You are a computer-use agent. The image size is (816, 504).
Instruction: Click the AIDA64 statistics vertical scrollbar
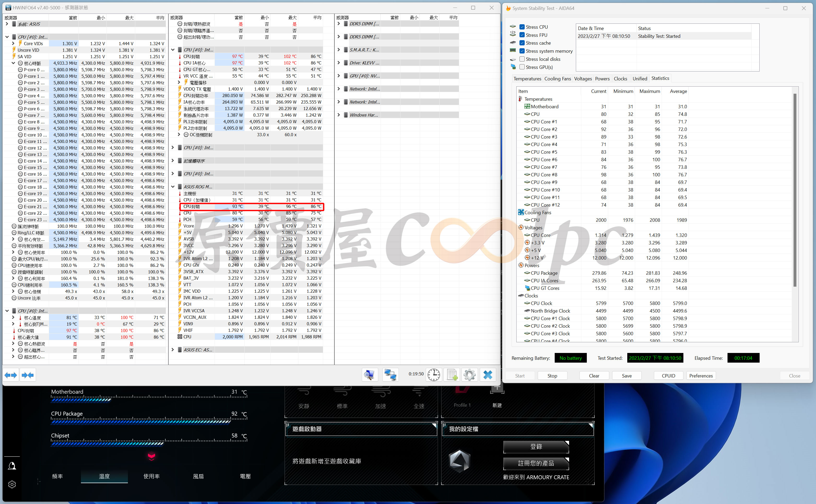(795, 190)
